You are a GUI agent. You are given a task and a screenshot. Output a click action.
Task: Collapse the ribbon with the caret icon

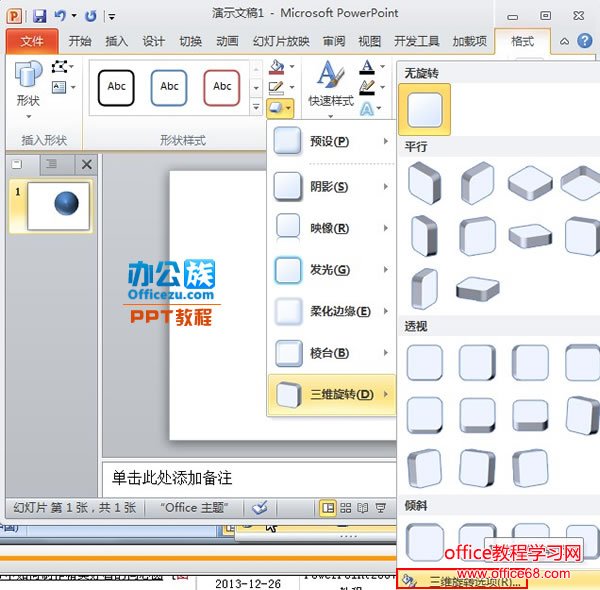(564, 41)
